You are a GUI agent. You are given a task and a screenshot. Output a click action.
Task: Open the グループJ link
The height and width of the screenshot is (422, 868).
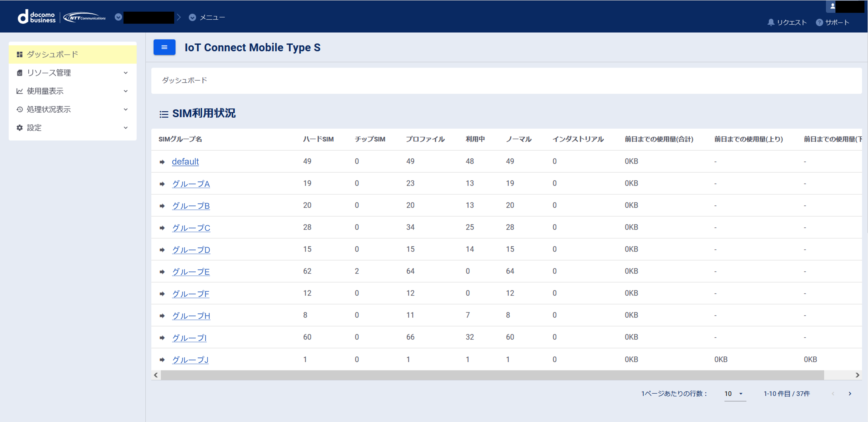(190, 360)
